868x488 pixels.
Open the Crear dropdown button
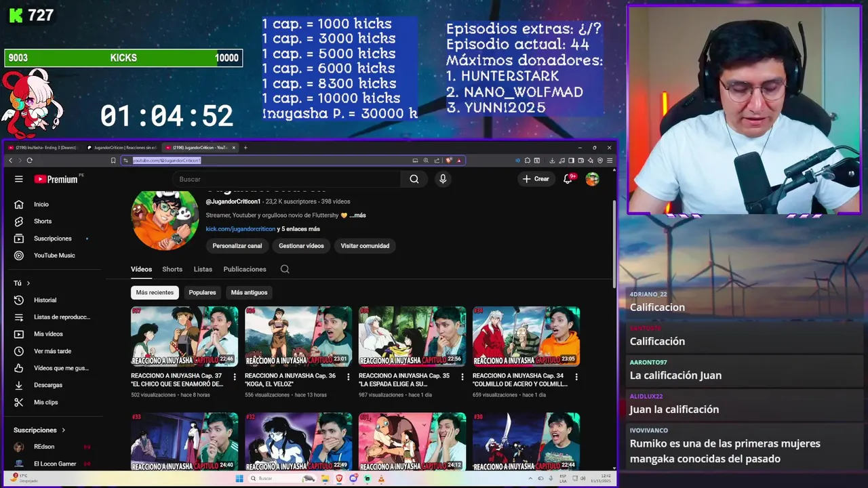pos(536,179)
